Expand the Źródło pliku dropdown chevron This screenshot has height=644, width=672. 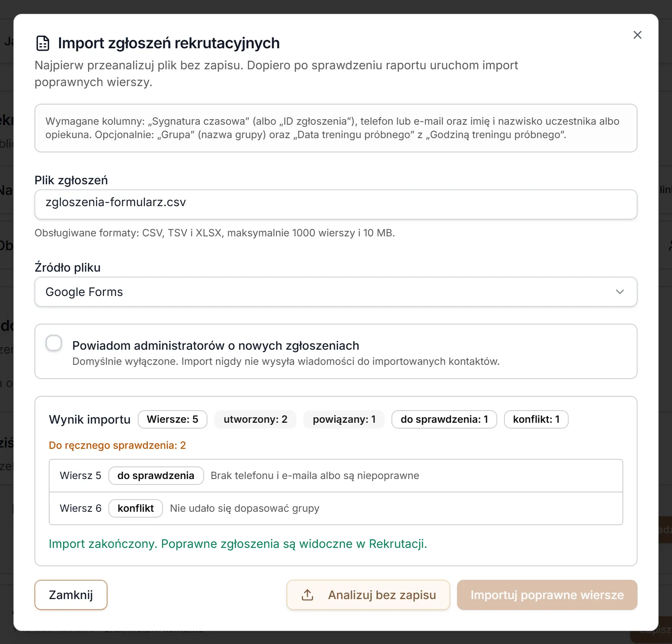tap(619, 292)
